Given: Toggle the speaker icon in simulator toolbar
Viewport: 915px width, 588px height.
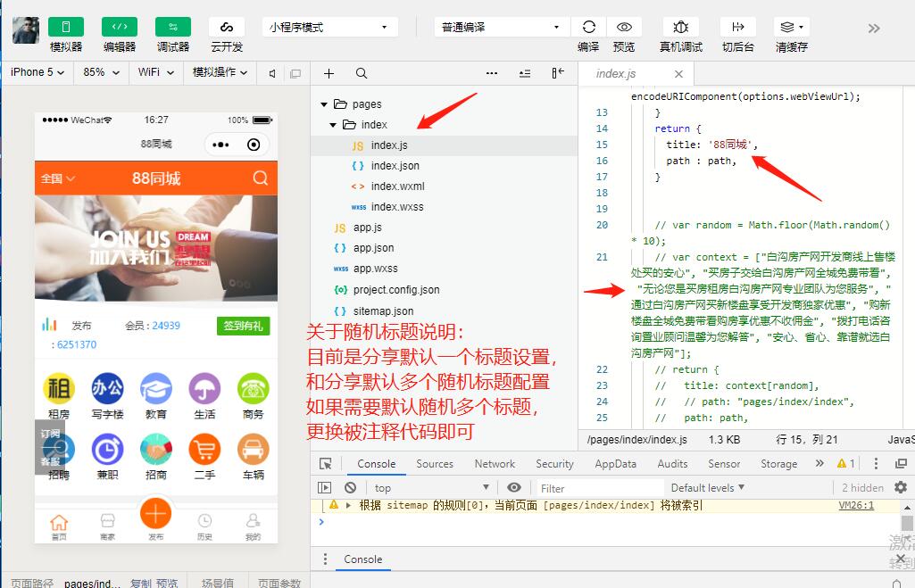Looking at the screenshot, I should (274, 73).
